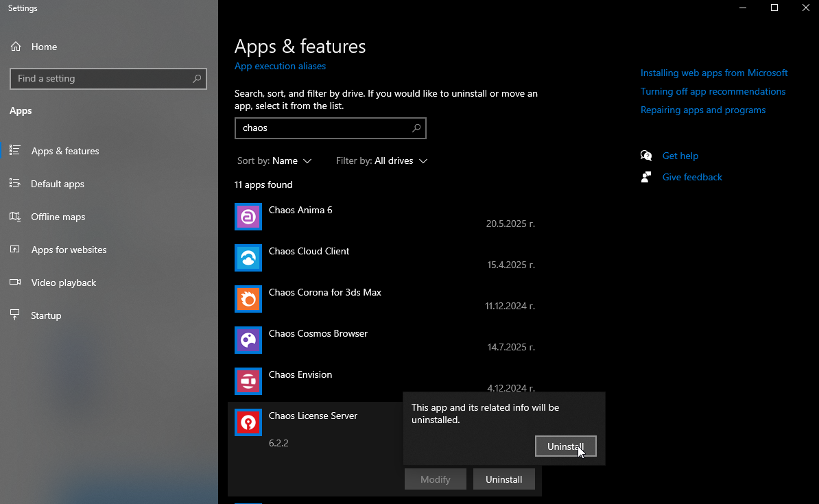The width and height of the screenshot is (819, 504).
Task: Select Chaos Corona for 3ds Max entry
Action: pos(385,299)
